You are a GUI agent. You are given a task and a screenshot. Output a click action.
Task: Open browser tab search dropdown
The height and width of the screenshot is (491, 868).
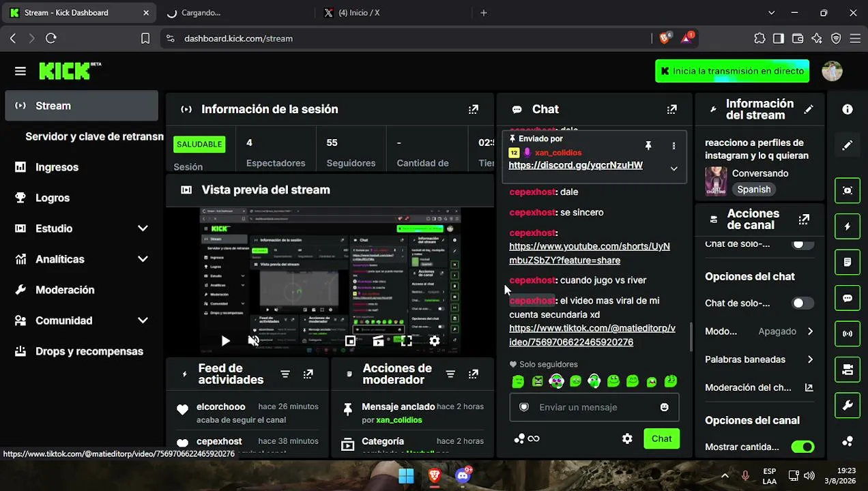point(772,12)
